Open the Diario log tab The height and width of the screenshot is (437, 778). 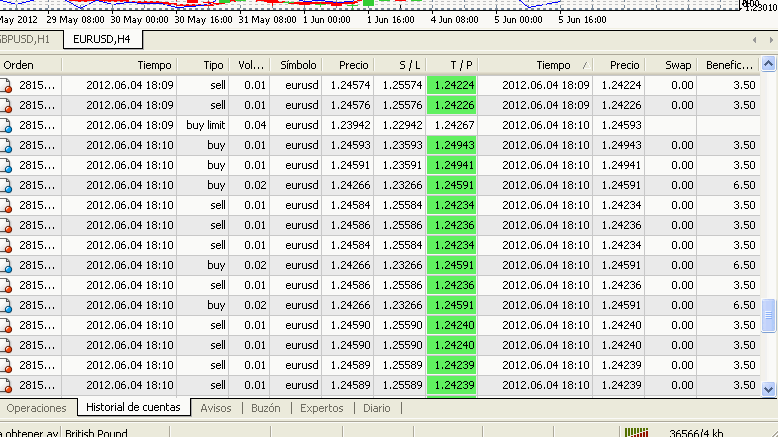(377, 408)
